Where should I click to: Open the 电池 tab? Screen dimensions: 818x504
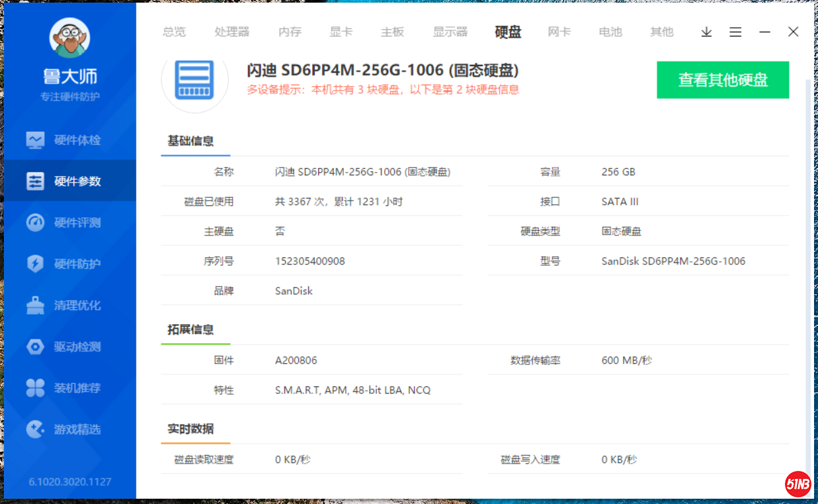pos(610,32)
